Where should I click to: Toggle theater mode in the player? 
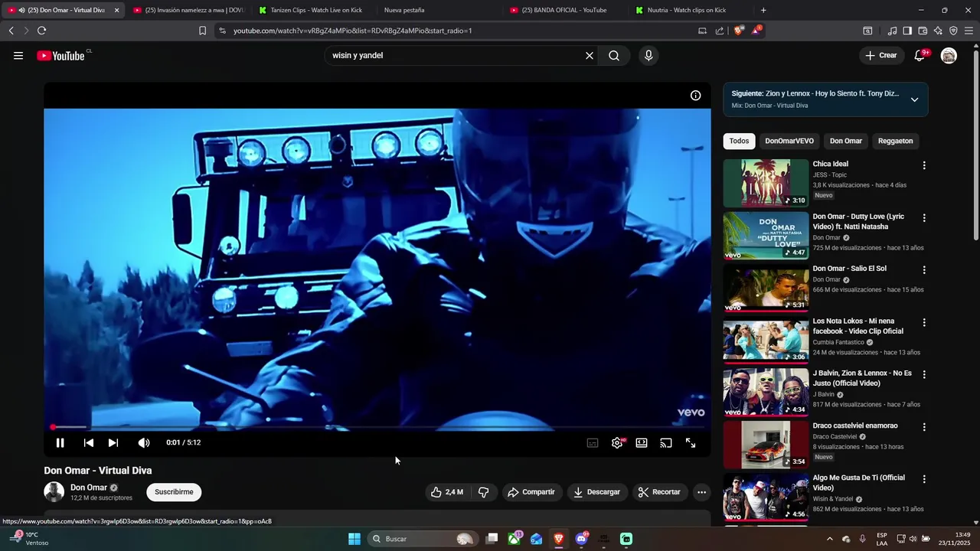click(642, 442)
